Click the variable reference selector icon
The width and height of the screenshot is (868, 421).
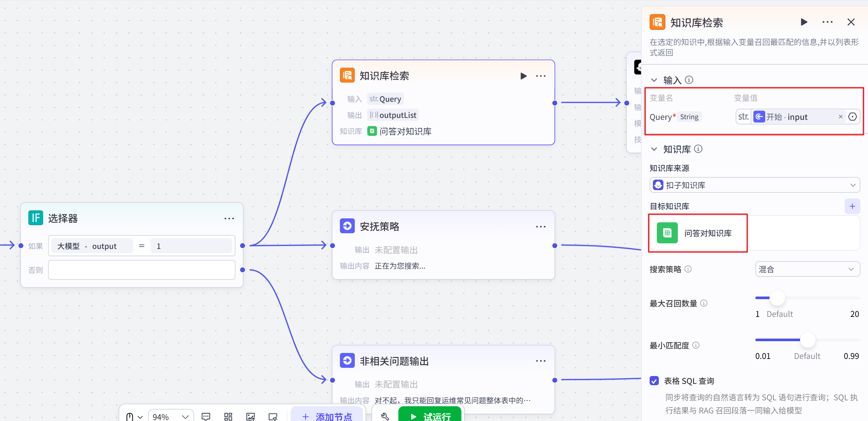click(852, 117)
